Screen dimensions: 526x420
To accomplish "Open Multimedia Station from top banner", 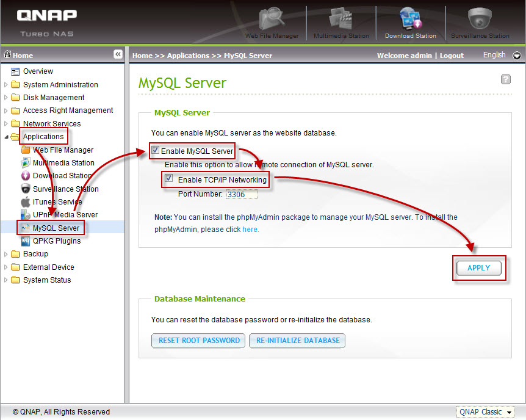I will (341, 23).
